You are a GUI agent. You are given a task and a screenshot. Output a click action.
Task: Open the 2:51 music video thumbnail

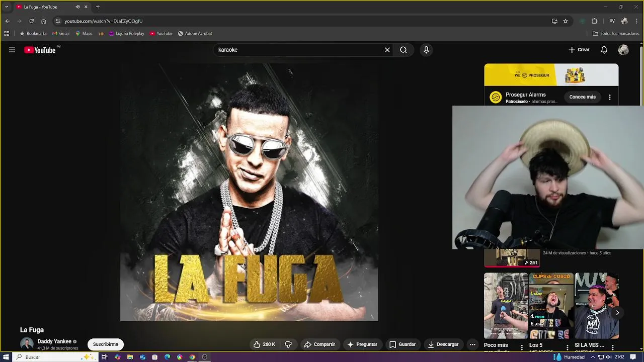[512, 258]
